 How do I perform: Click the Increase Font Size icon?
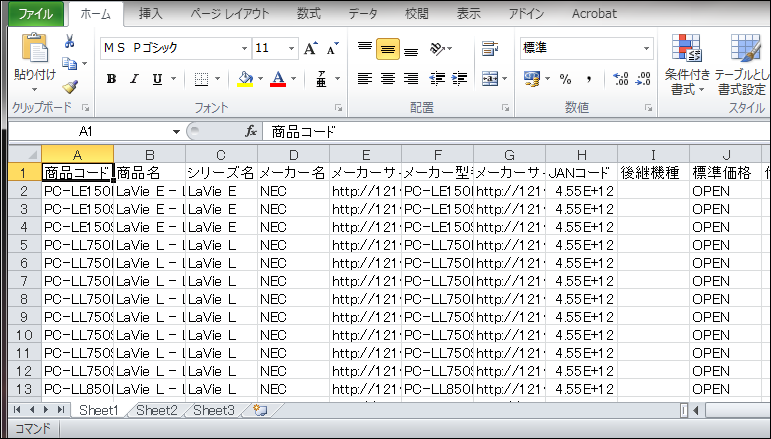(x=310, y=48)
